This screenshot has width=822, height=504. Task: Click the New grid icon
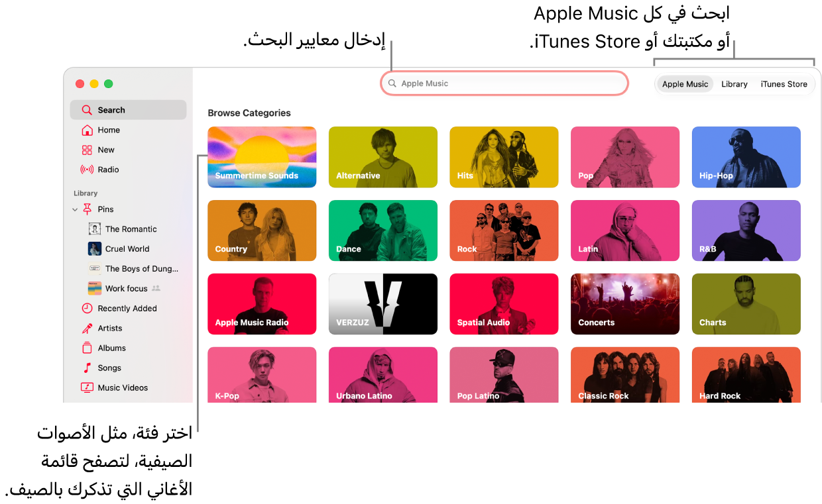point(87,150)
